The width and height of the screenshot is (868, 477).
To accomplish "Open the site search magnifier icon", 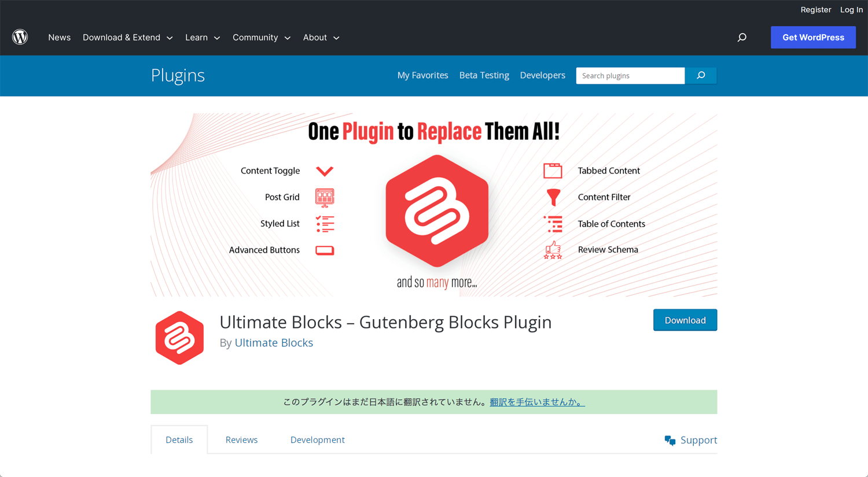I will pyautogui.click(x=742, y=38).
